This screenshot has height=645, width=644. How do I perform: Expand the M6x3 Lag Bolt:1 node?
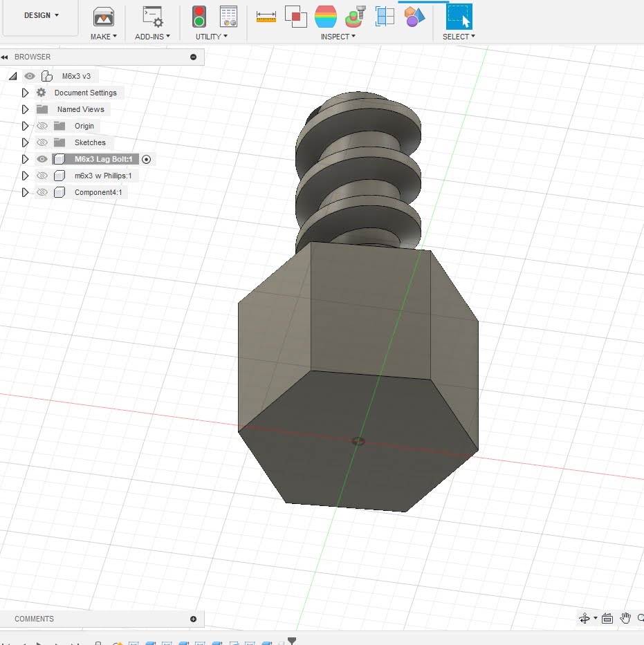25,159
